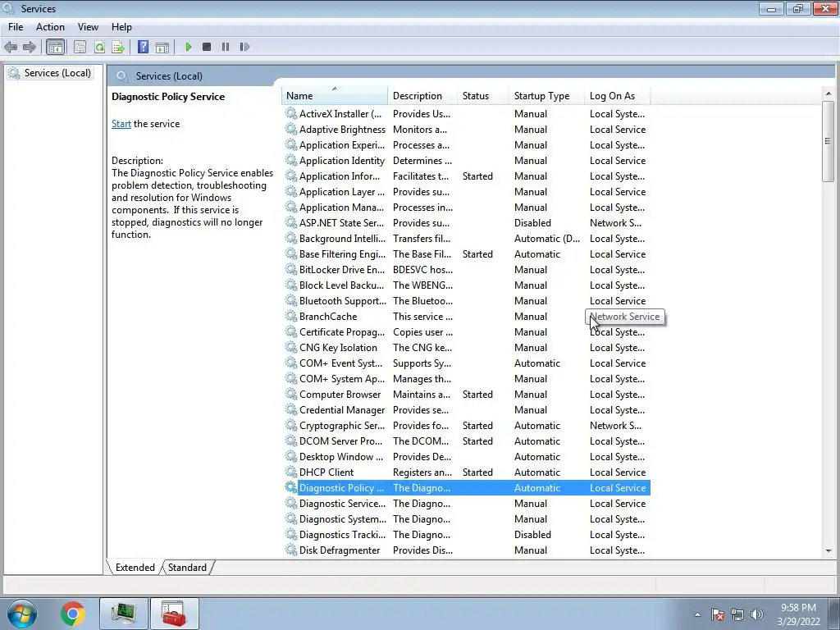
Task: Select the Base Filtering Engi... row
Action: [466, 253]
